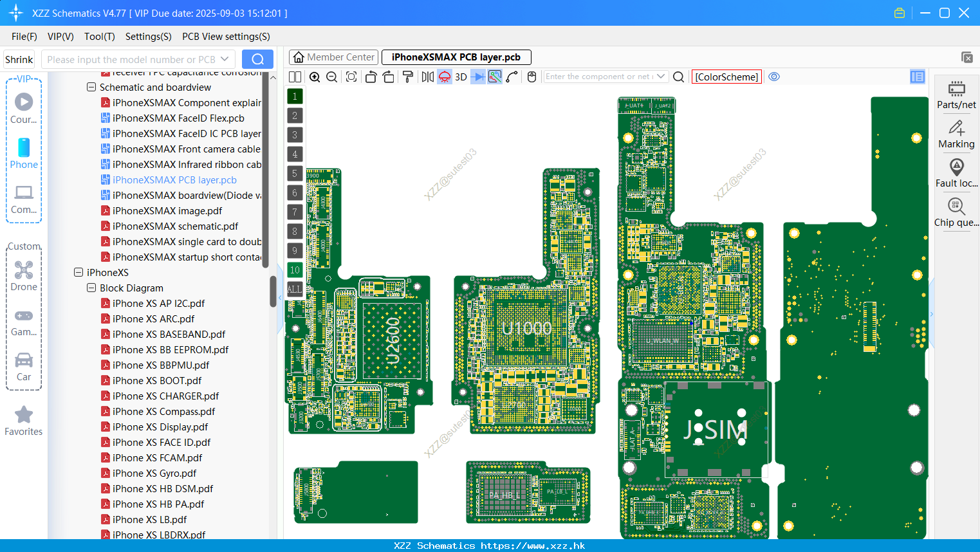Toggle the red dome toolbar icon
This screenshot has height=552, width=980.
[444, 77]
